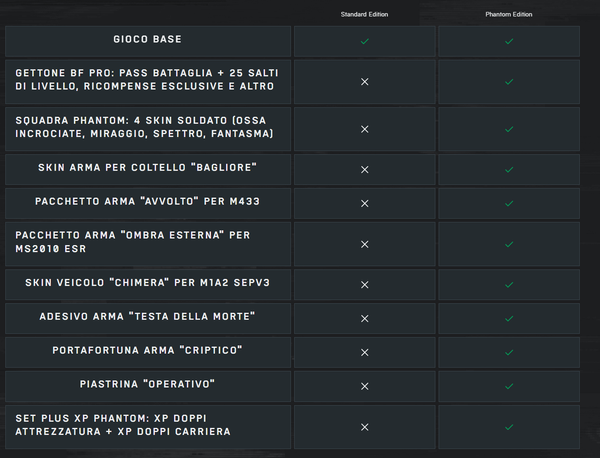This screenshot has width=600, height=458.
Task: Click Phantom Edition checkmark for Avvolto M433 pack
Action: tap(509, 203)
